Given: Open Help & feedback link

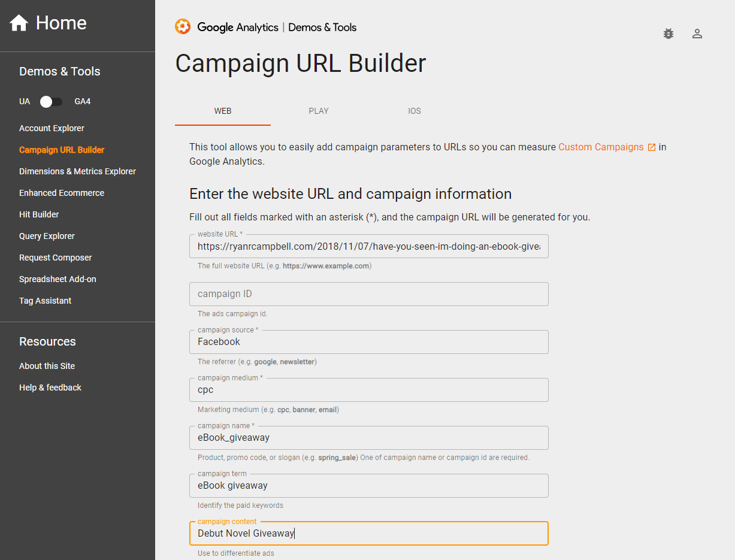Looking at the screenshot, I should point(50,388).
